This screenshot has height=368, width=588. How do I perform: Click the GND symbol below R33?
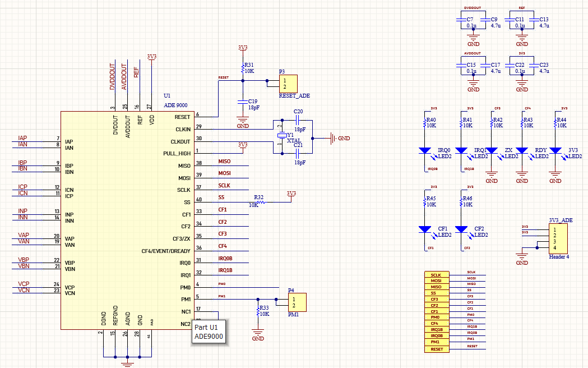coord(258,334)
